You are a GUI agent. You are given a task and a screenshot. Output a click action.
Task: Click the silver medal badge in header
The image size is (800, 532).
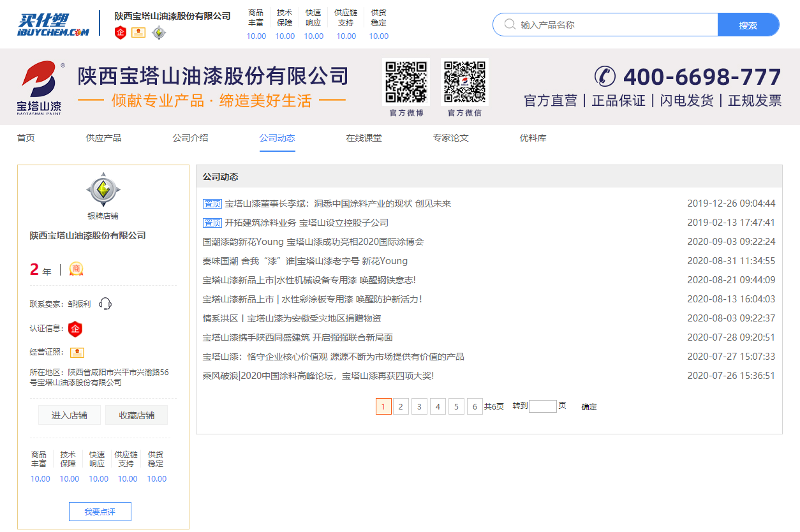point(159,33)
